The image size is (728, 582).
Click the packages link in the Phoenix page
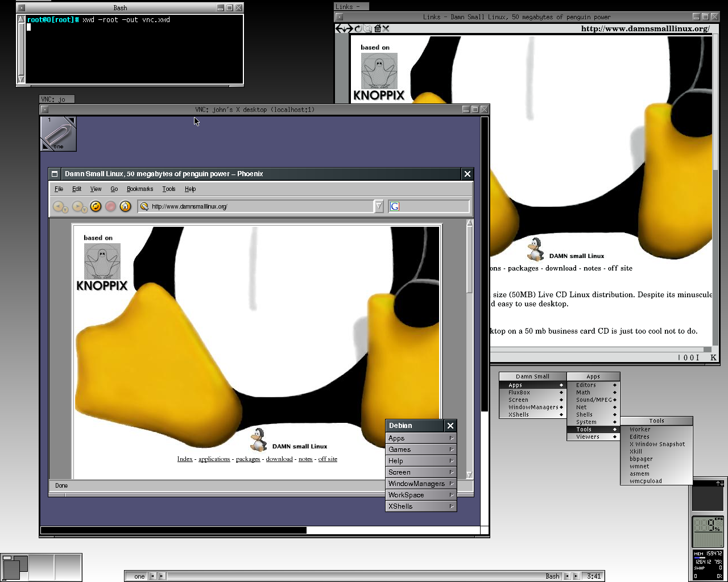click(x=248, y=459)
